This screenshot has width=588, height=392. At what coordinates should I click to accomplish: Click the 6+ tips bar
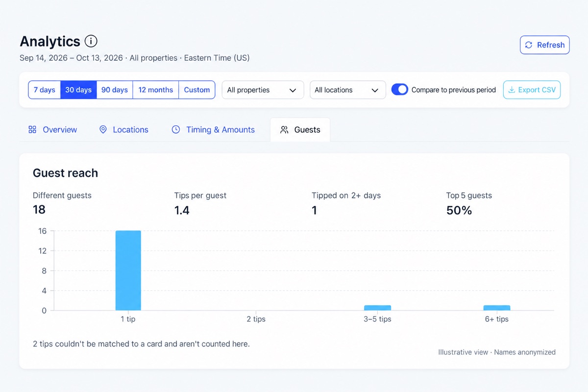(x=497, y=308)
